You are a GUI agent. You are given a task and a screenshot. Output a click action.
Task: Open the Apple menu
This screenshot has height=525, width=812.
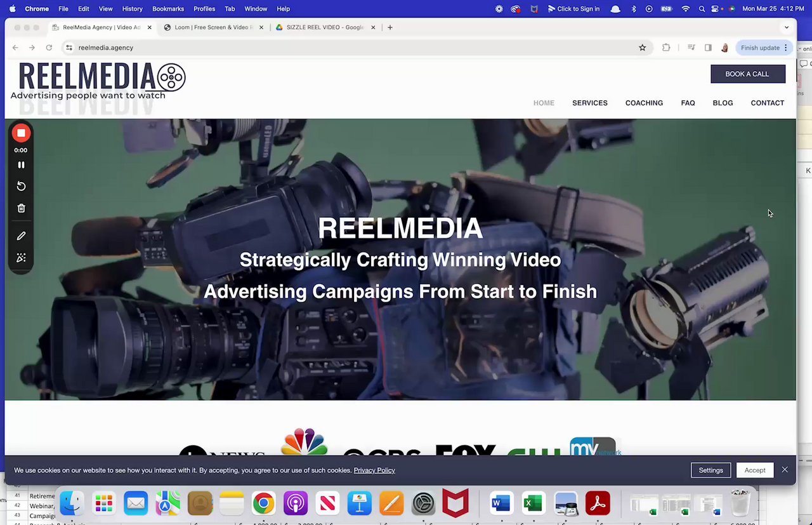coord(12,9)
